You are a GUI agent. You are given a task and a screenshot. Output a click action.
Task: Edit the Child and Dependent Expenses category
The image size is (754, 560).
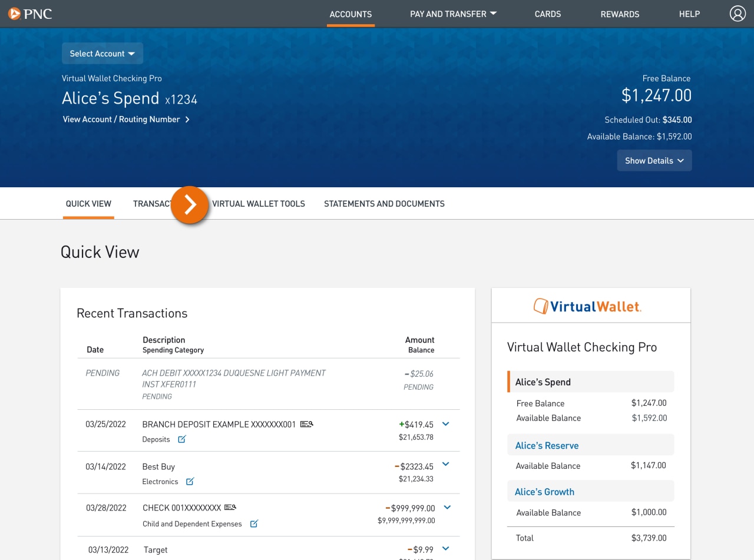pyautogui.click(x=253, y=523)
